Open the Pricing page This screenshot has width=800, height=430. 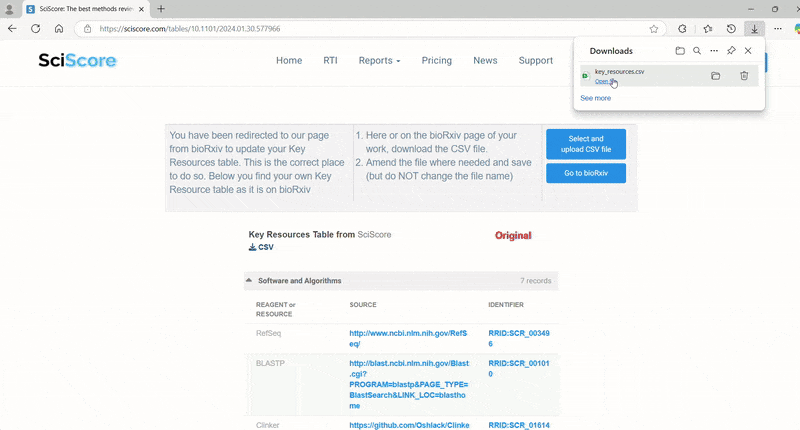[x=436, y=60]
